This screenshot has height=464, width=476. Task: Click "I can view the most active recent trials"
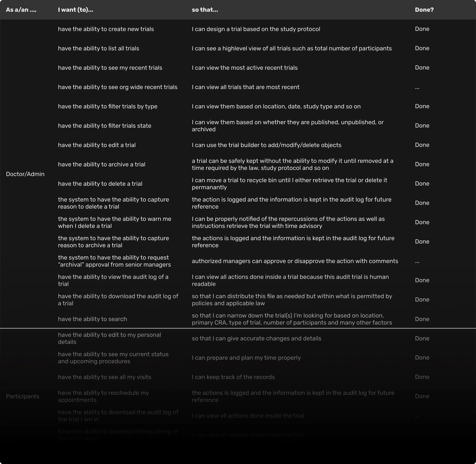point(245,67)
